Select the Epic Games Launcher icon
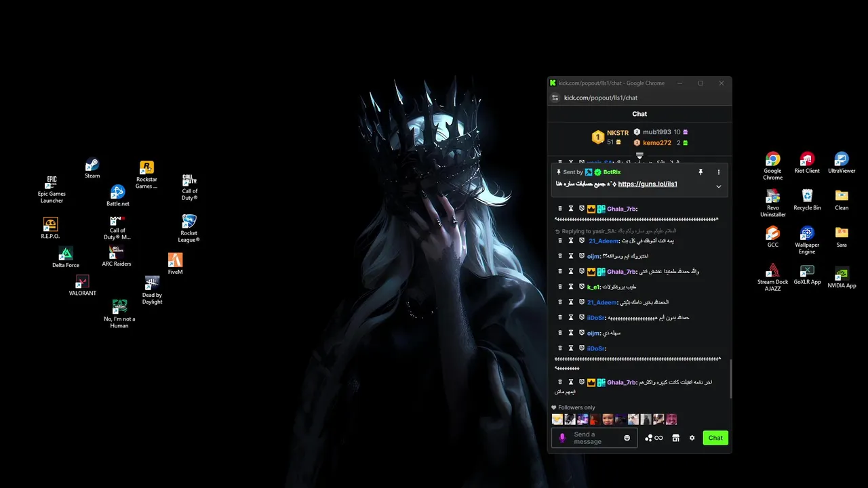The height and width of the screenshot is (488, 868). click(x=52, y=189)
